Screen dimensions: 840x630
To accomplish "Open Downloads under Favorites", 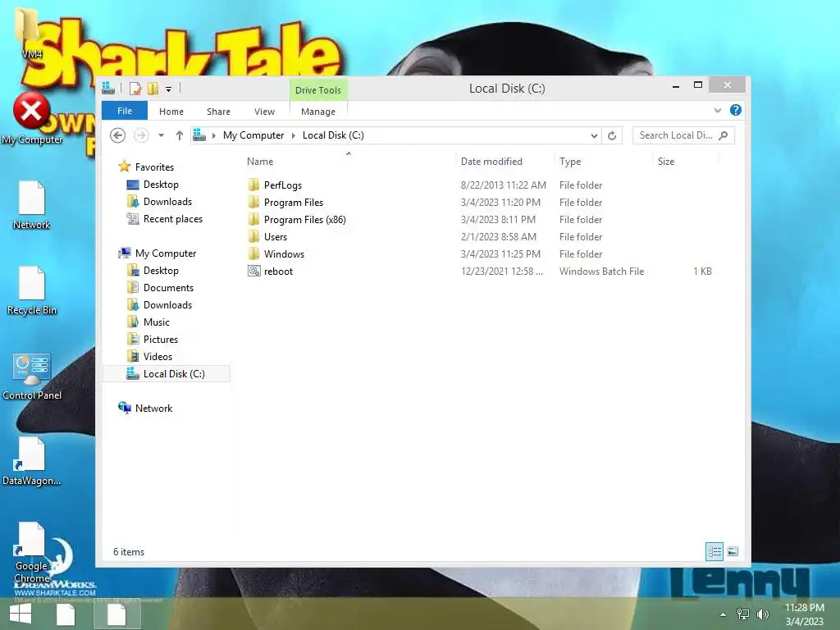I will [159, 202].
